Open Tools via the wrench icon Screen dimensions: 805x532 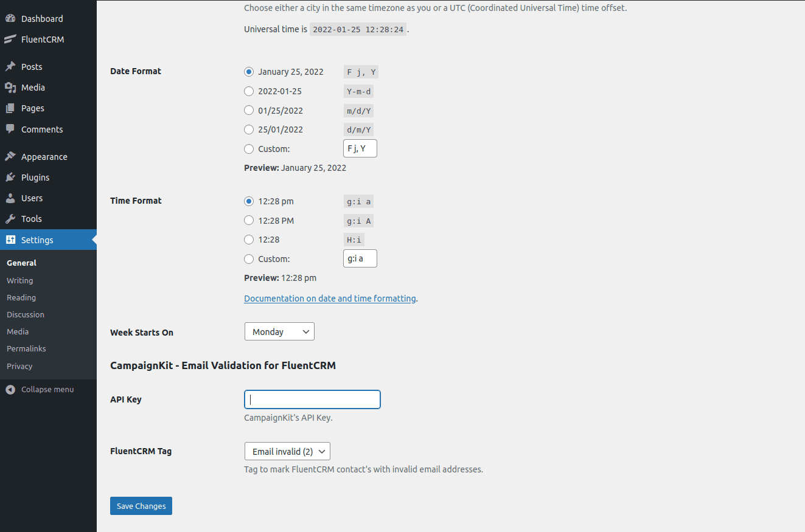pos(10,218)
